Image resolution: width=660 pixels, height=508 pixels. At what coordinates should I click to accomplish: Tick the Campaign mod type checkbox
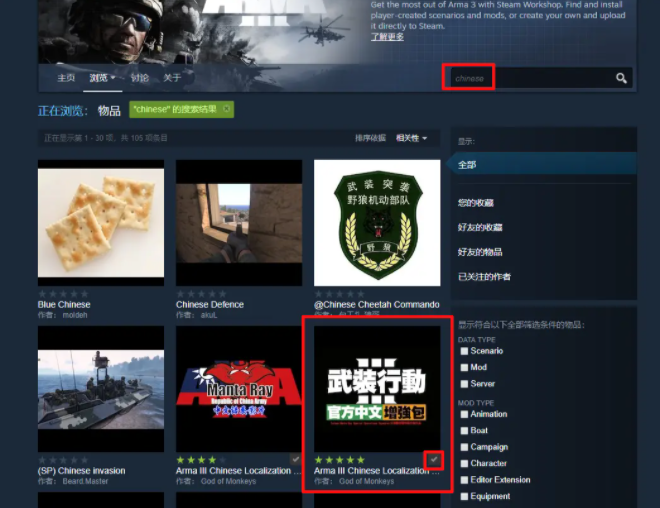(x=464, y=447)
